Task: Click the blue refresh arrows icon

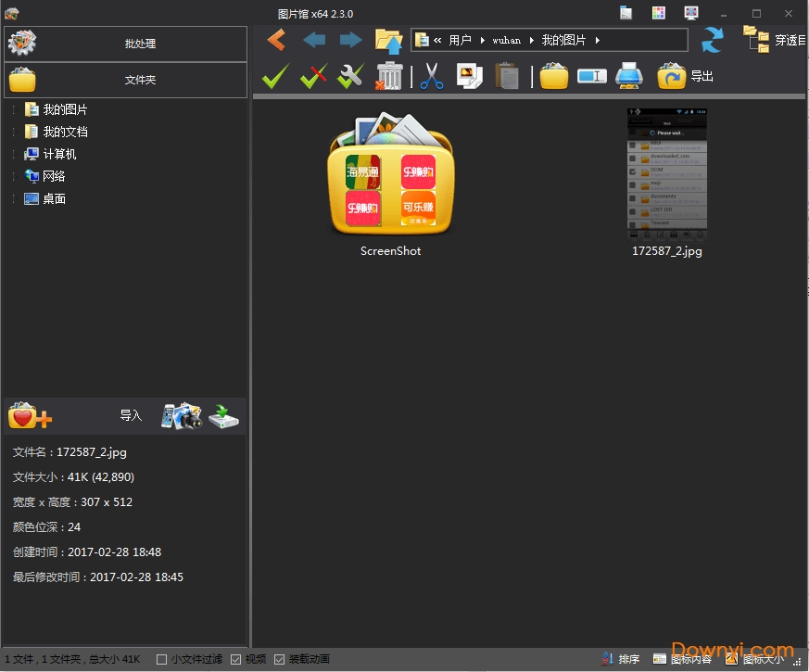Action: tap(712, 40)
